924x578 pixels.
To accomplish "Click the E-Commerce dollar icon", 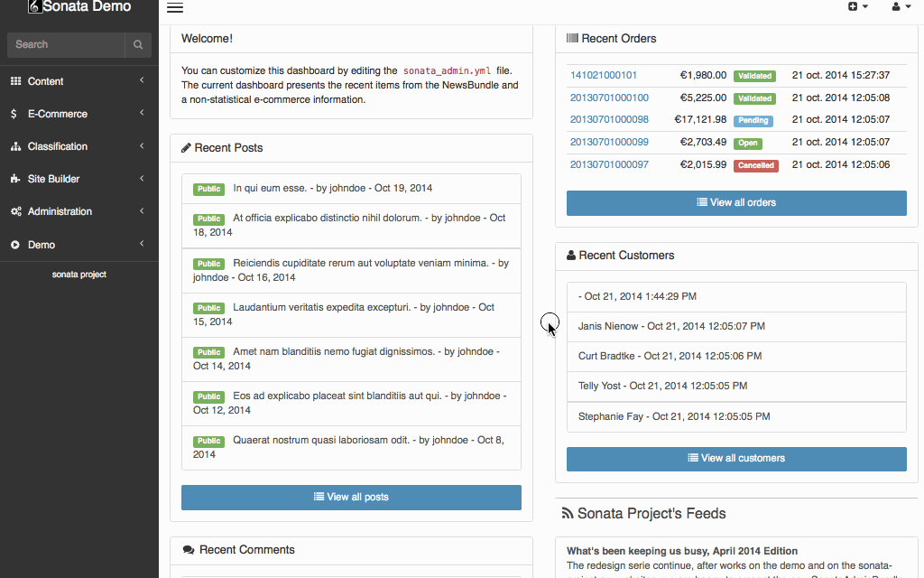I will click(14, 114).
